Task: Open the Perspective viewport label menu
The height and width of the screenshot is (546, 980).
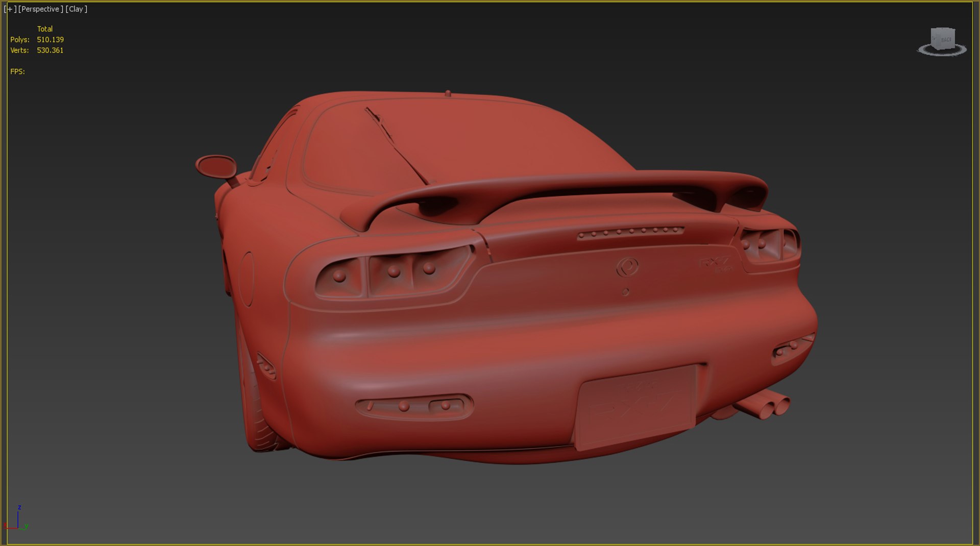Action: pyautogui.click(x=41, y=9)
